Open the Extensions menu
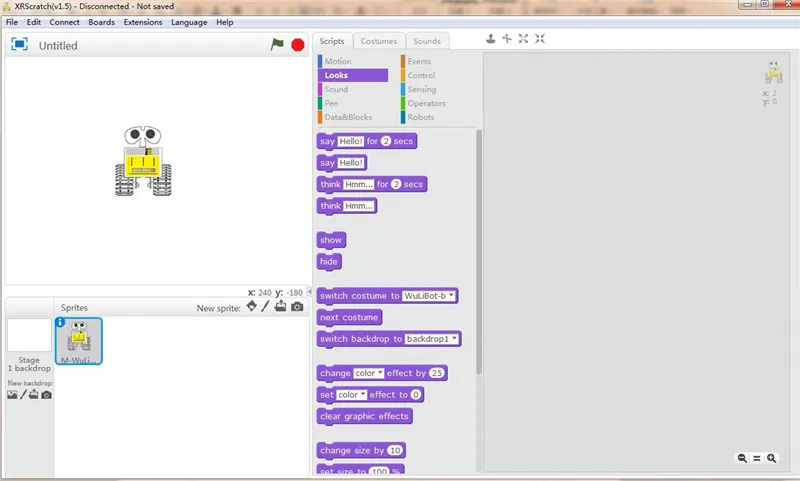This screenshot has height=481, width=800. click(143, 22)
